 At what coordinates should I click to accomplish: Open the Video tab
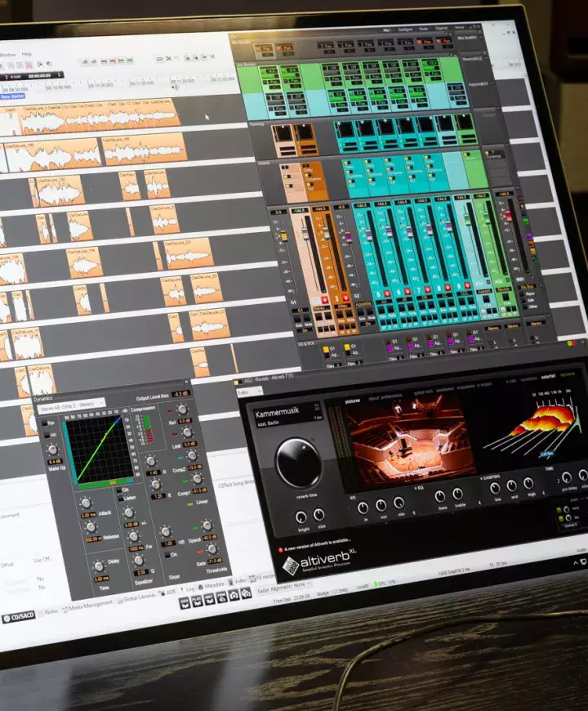pos(237,581)
